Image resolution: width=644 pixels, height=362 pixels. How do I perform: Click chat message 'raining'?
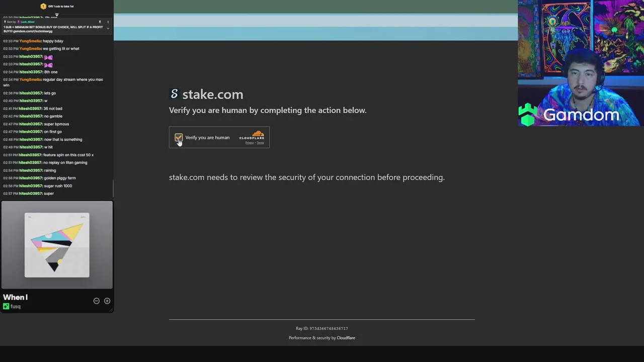point(50,170)
